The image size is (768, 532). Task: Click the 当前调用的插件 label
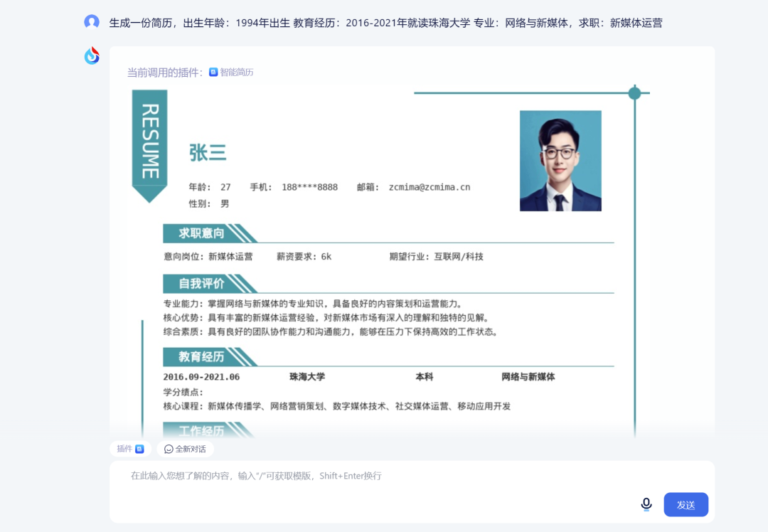tap(164, 73)
